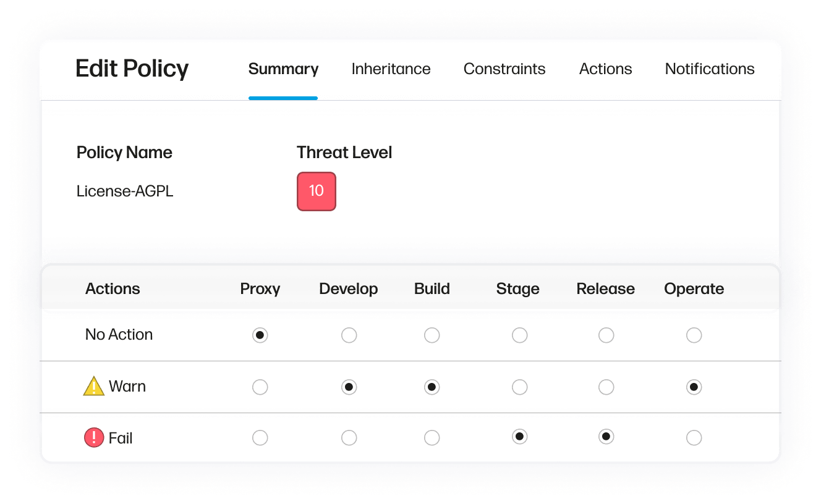Set Build stage to Warn

432,387
